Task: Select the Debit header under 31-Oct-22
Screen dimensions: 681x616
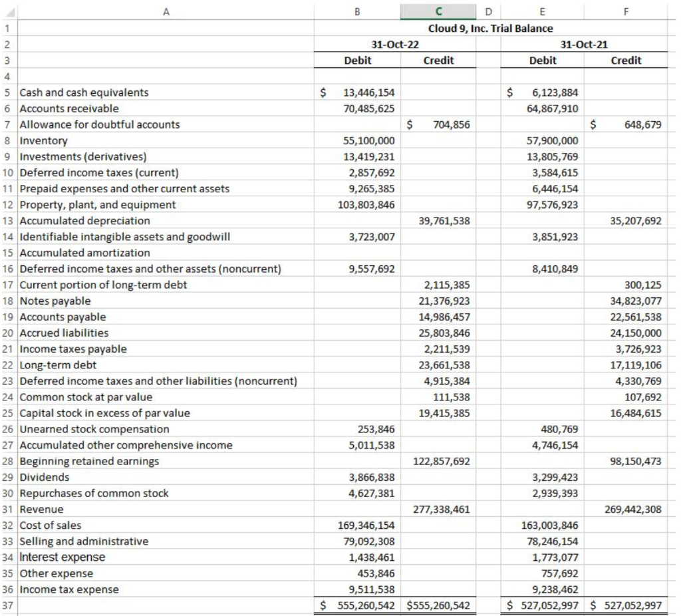Action: click(x=358, y=61)
